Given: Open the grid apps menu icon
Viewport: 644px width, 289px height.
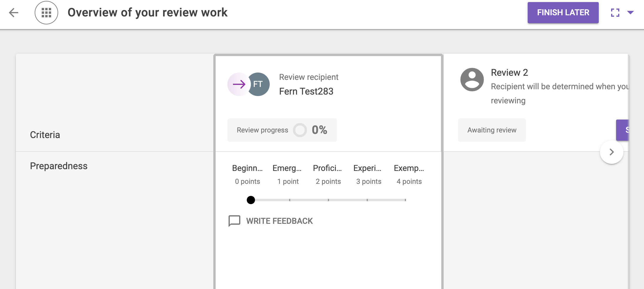Looking at the screenshot, I should pos(46,13).
